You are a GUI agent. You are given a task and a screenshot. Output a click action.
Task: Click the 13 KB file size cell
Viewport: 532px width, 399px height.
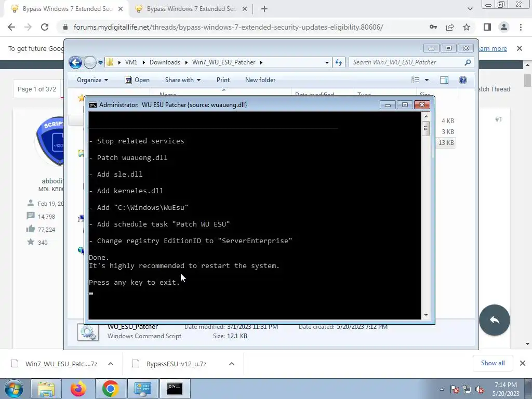[x=446, y=143]
